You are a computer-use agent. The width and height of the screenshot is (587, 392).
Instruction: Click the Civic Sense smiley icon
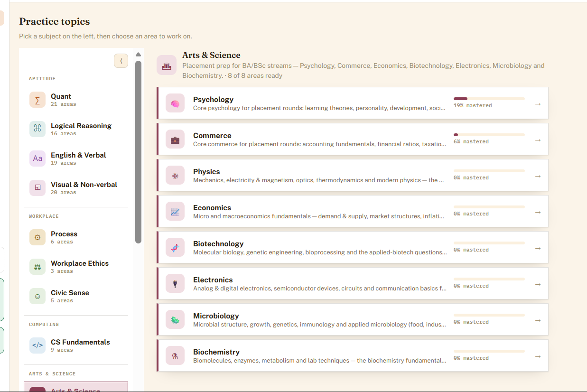click(x=37, y=296)
